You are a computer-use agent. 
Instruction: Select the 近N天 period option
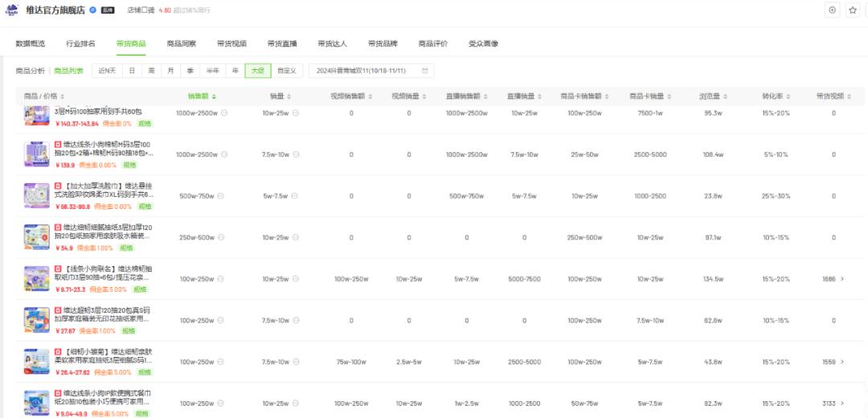click(x=108, y=71)
